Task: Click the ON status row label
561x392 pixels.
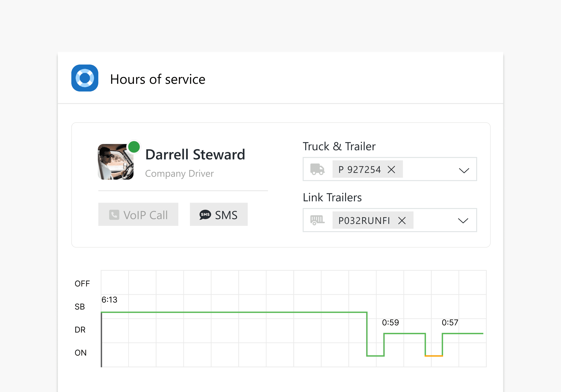Action: click(80, 353)
